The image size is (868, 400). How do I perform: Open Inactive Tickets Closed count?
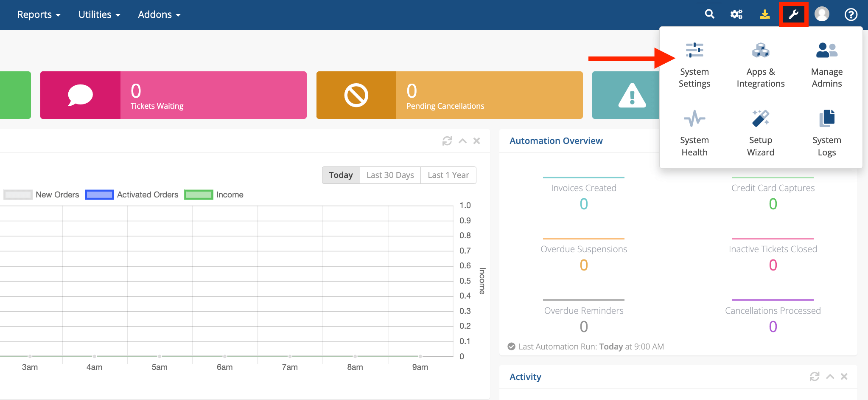pos(773,265)
